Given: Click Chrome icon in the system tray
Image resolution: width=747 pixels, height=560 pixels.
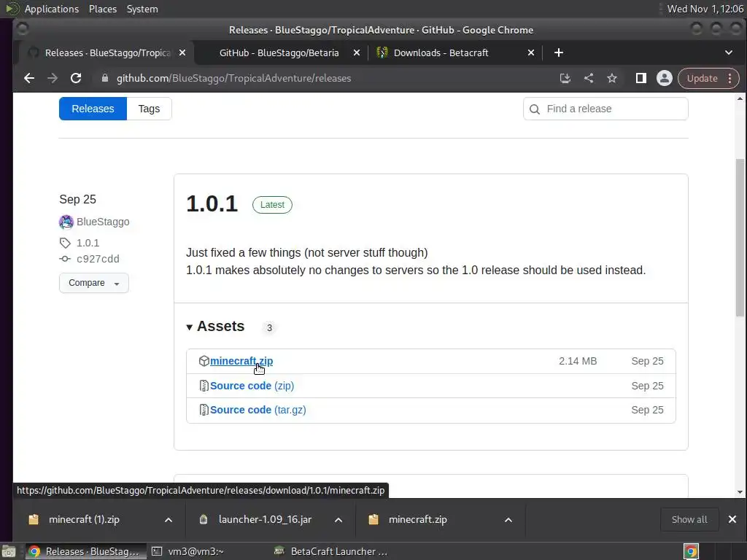Looking at the screenshot, I should pyautogui.click(x=691, y=551).
